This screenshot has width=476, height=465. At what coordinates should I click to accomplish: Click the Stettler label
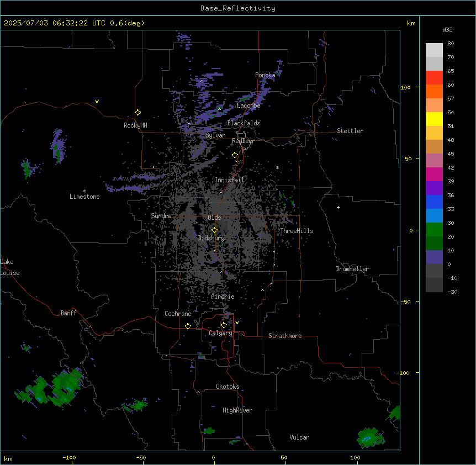coord(350,131)
